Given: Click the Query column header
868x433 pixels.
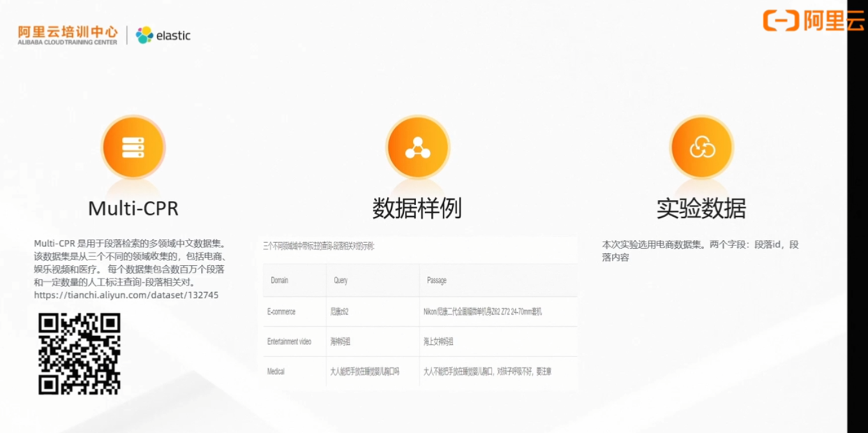Looking at the screenshot, I should coord(340,281).
